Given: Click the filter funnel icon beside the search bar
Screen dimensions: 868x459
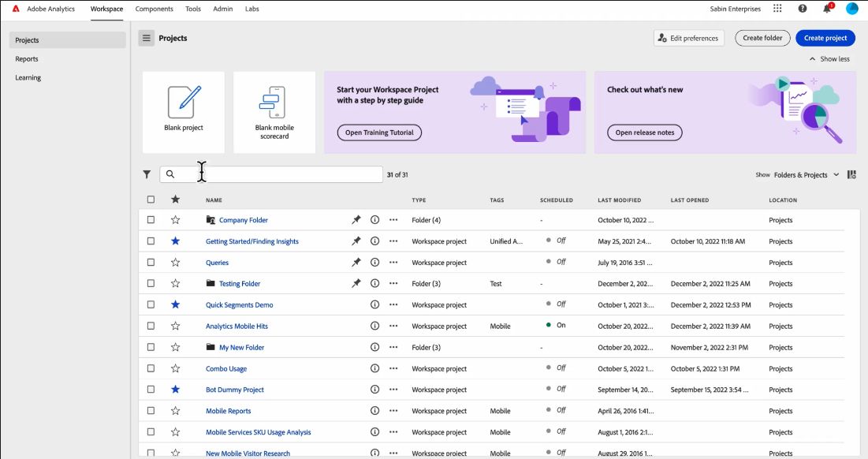Looking at the screenshot, I should 147,173.
